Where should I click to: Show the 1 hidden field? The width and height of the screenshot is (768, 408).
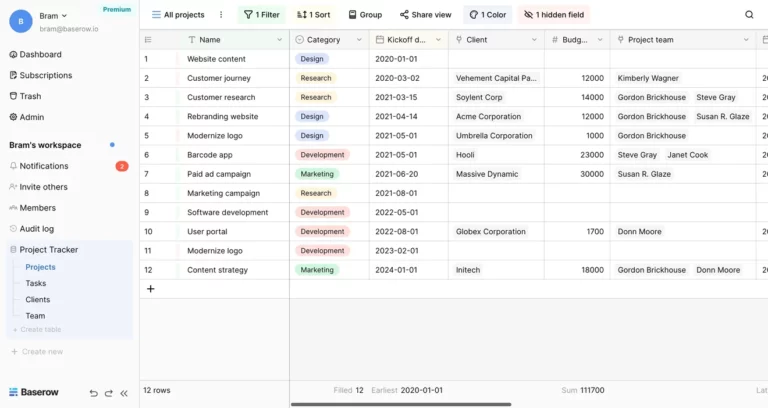pos(554,15)
